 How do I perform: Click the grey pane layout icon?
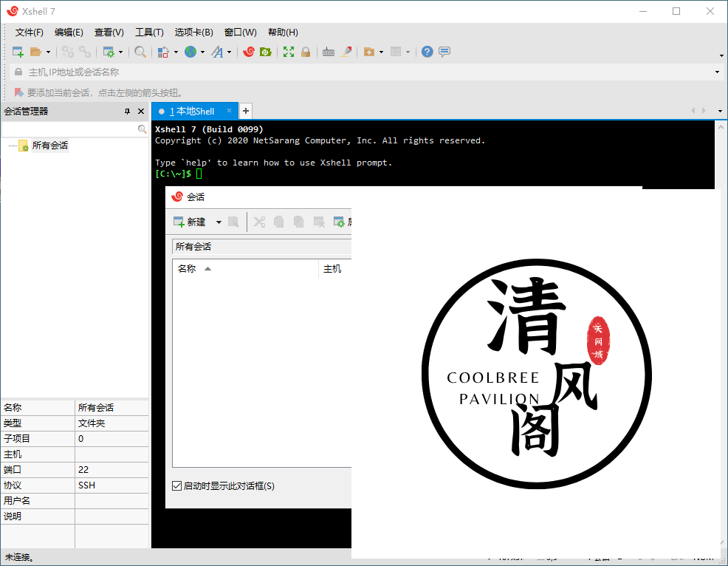pyautogui.click(x=396, y=52)
